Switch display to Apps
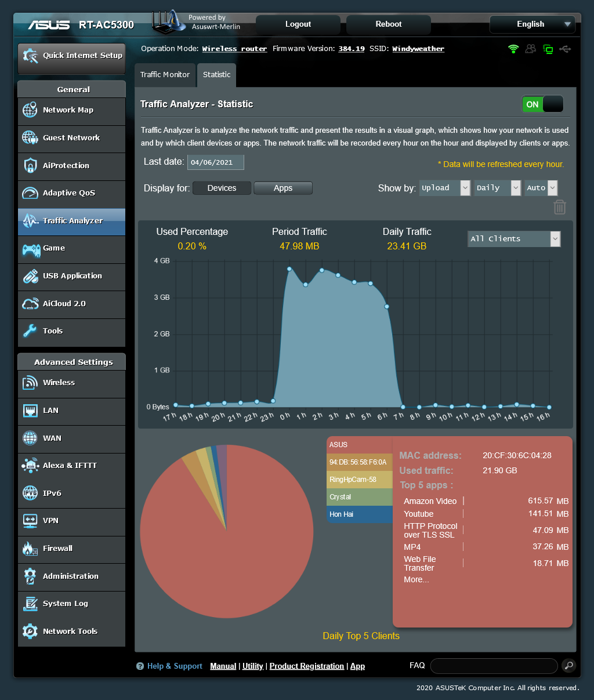Image resolution: width=594 pixels, height=700 pixels. pyautogui.click(x=283, y=188)
